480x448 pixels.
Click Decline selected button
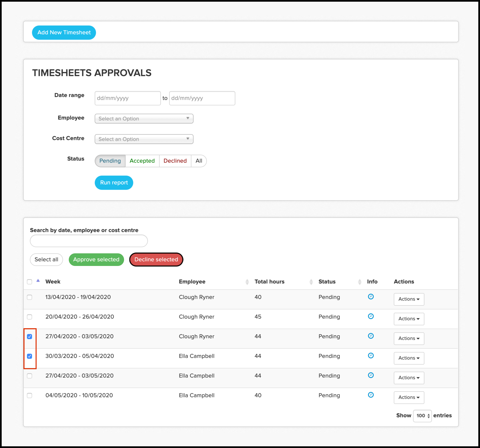click(x=156, y=259)
